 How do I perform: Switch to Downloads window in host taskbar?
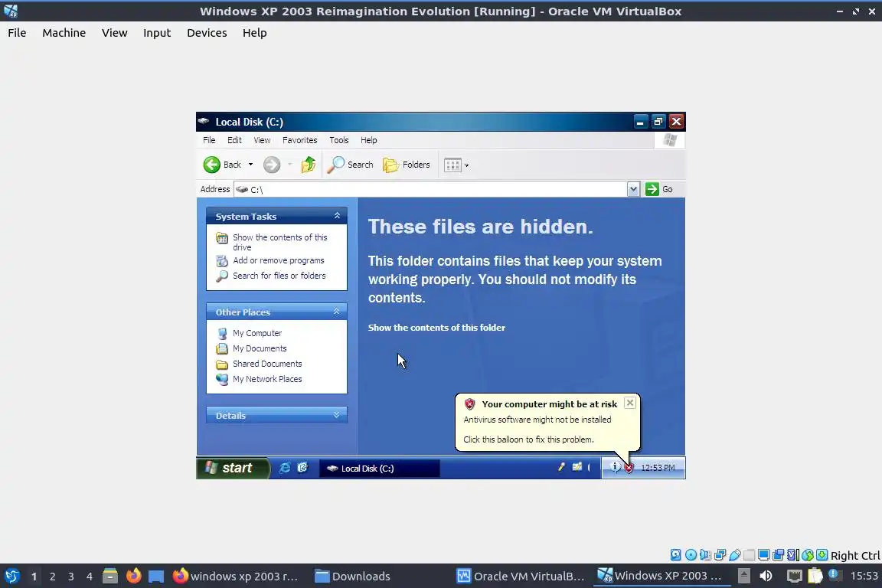pyautogui.click(x=352, y=577)
